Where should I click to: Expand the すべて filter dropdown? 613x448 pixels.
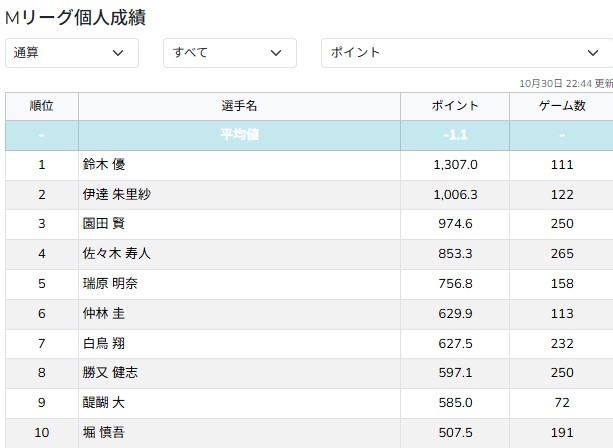click(229, 53)
